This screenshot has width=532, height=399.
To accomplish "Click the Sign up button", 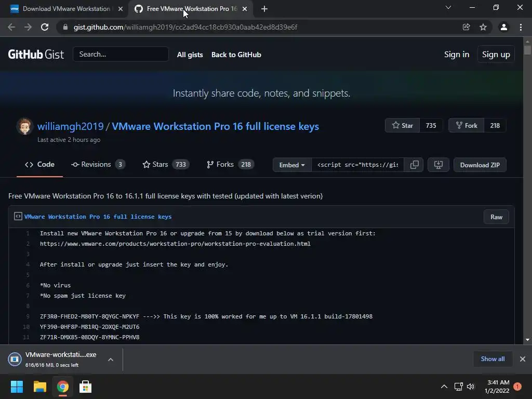I will (496, 54).
